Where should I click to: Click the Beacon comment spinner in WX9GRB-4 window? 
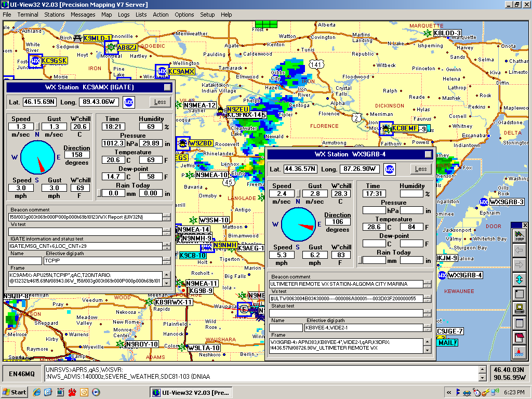point(428,284)
